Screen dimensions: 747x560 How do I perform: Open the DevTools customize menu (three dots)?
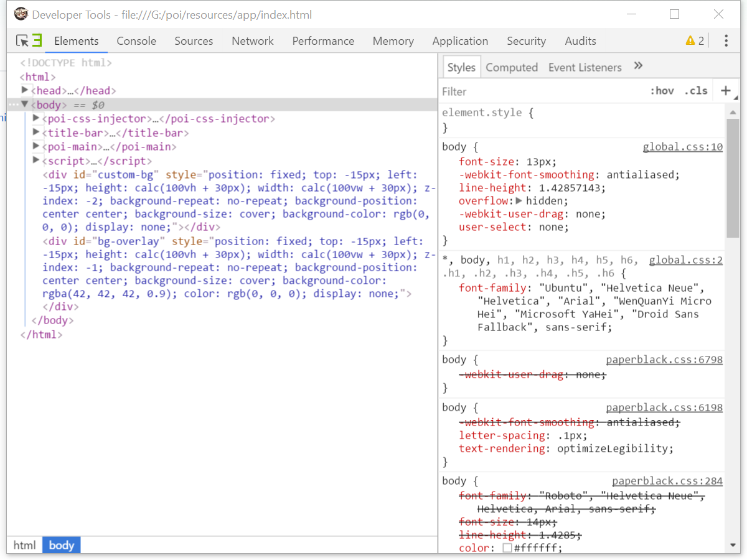pos(725,40)
